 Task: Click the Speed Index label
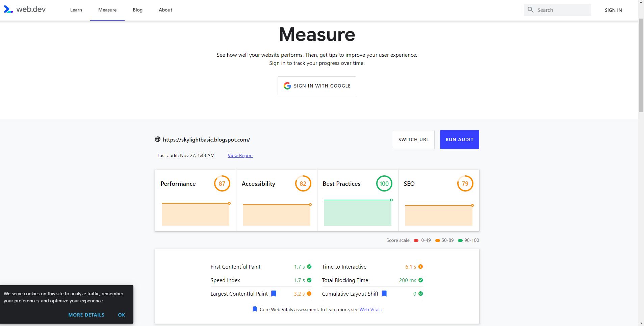(x=225, y=280)
